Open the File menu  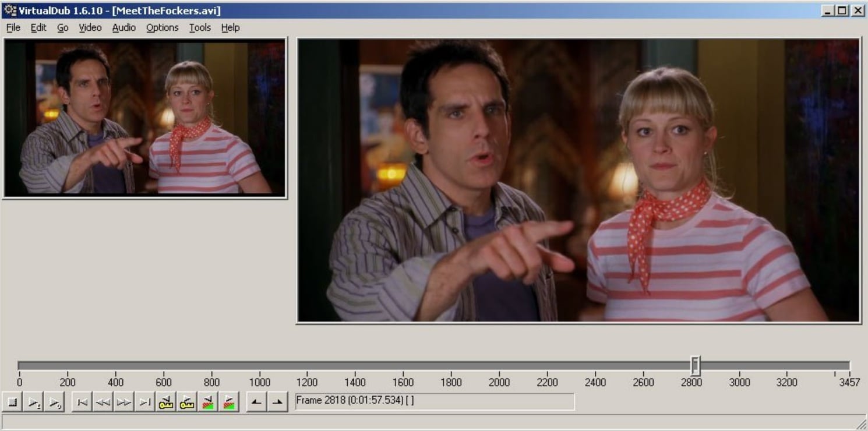point(12,27)
